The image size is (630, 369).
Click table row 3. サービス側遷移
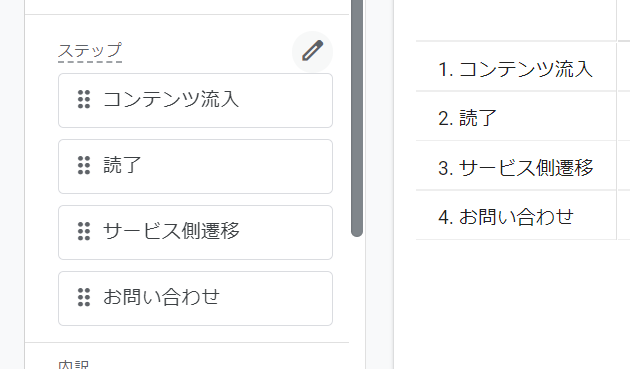click(x=516, y=166)
